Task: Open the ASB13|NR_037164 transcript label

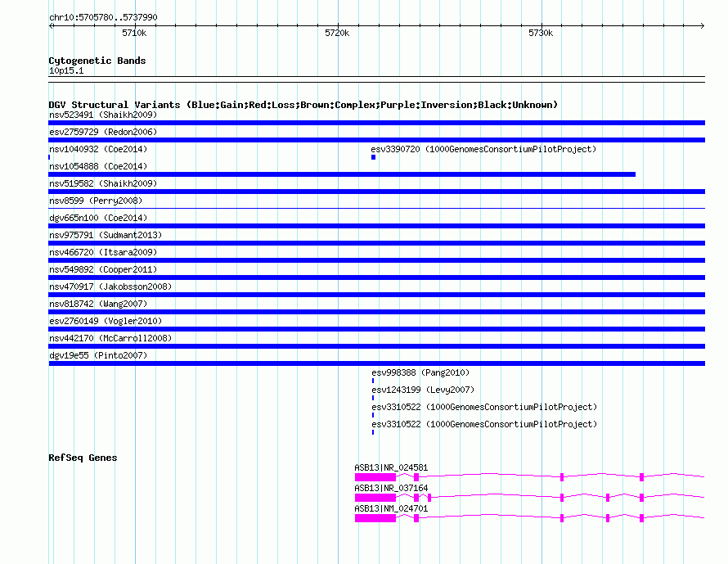Action: [x=391, y=488]
